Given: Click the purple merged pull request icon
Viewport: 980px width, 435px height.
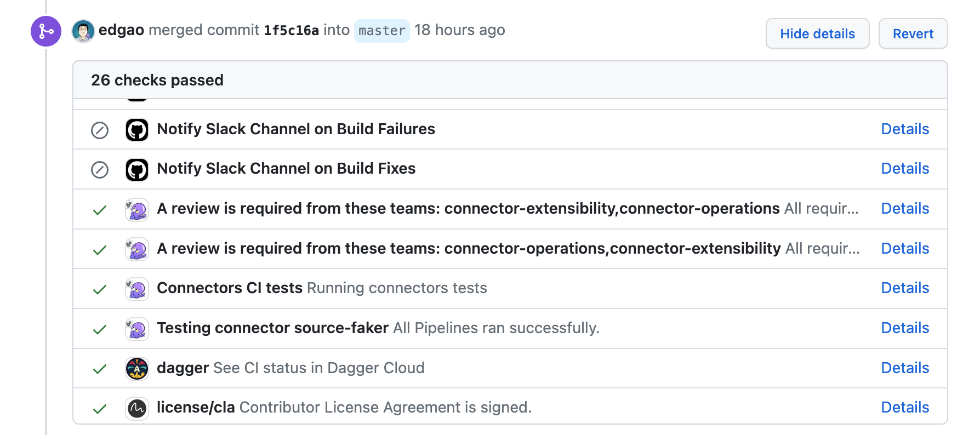Looking at the screenshot, I should (45, 32).
